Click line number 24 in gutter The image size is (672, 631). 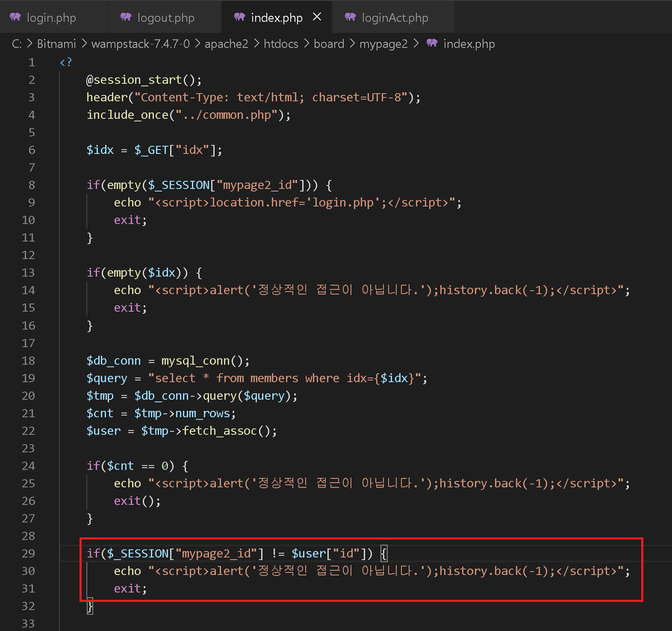coord(28,466)
